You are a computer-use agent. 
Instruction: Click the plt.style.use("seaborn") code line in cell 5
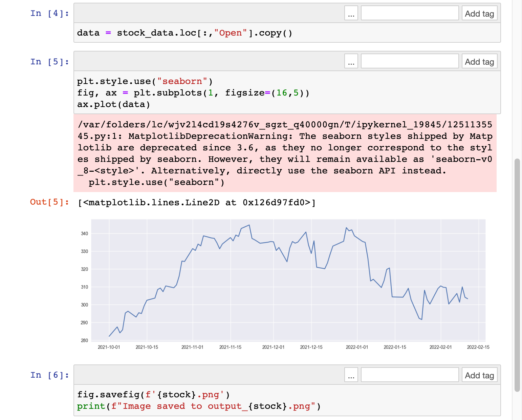145,81
